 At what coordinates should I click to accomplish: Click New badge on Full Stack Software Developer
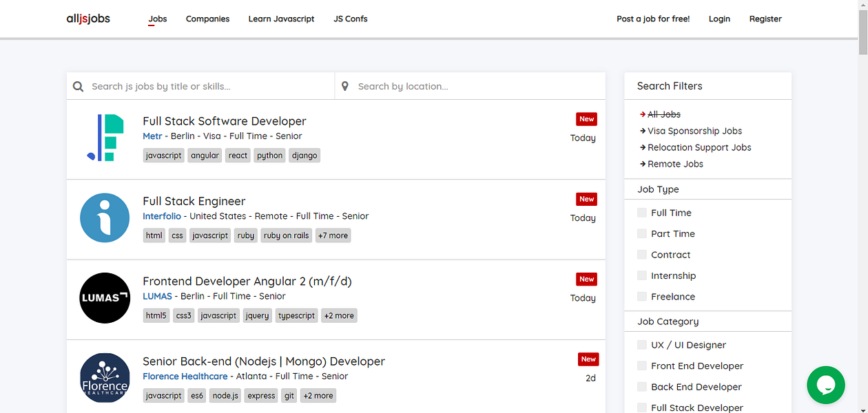[586, 119]
